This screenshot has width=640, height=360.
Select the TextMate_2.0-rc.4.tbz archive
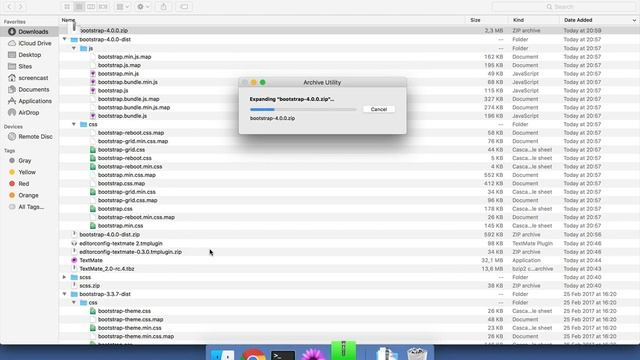pos(107,269)
